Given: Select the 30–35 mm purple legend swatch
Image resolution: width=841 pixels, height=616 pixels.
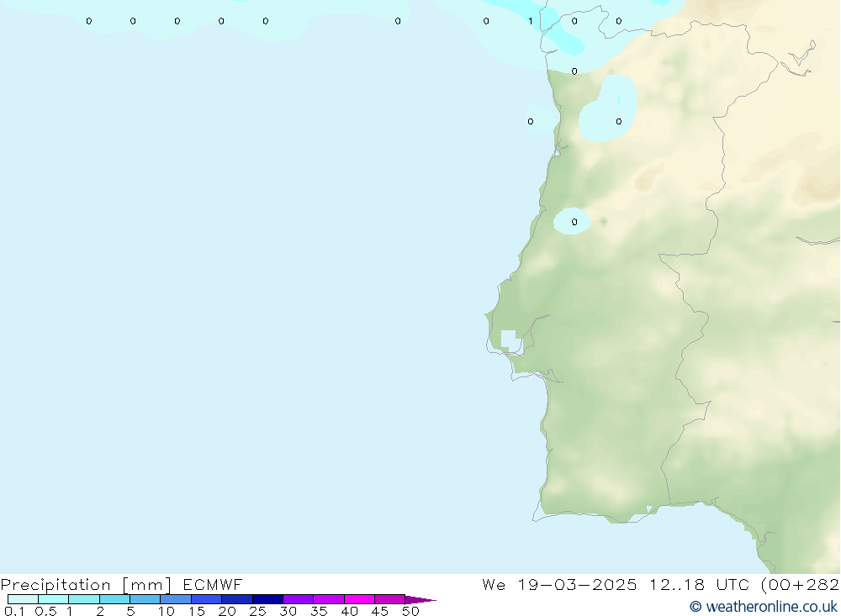Looking at the screenshot, I should [298, 599].
